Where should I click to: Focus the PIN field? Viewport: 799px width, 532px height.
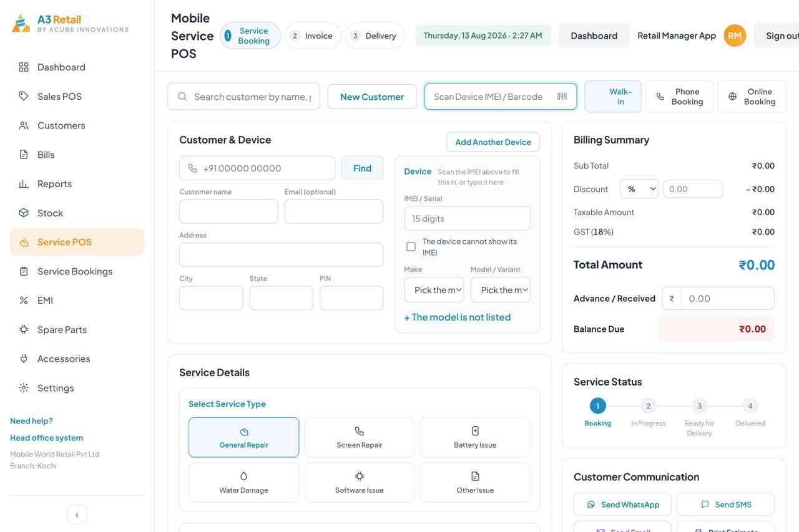351,298
